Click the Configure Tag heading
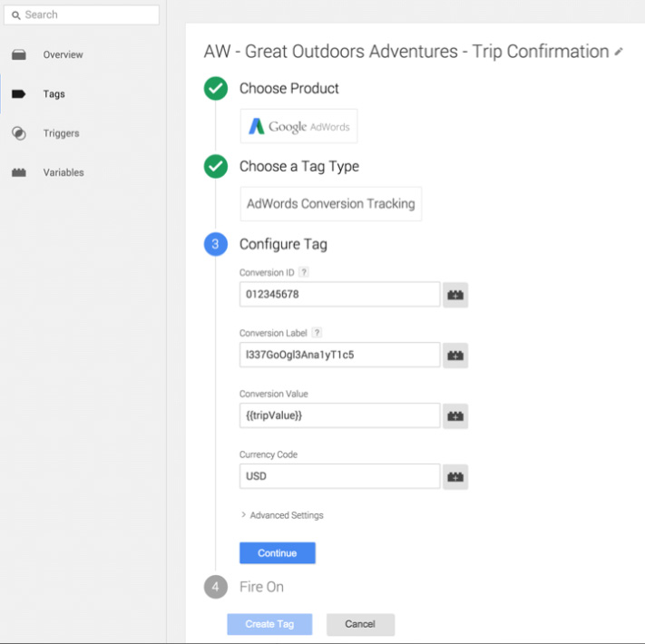This screenshot has width=645, height=644. coord(283,244)
